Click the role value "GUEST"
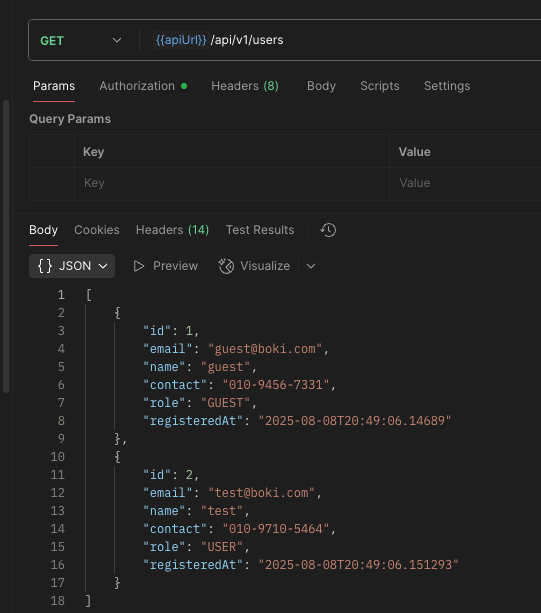Viewport: 541px width, 613px height. (x=225, y=403)
